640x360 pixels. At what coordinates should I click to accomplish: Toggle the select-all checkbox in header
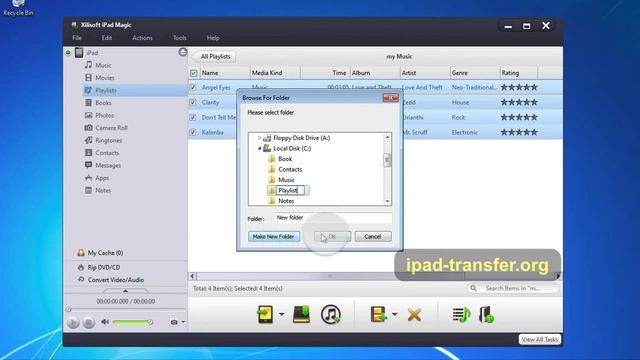[x=193, y=73]
